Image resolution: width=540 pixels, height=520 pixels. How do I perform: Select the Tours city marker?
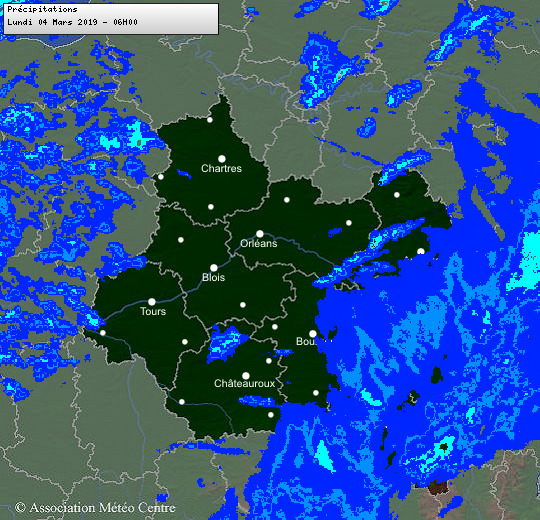[152, 302]
